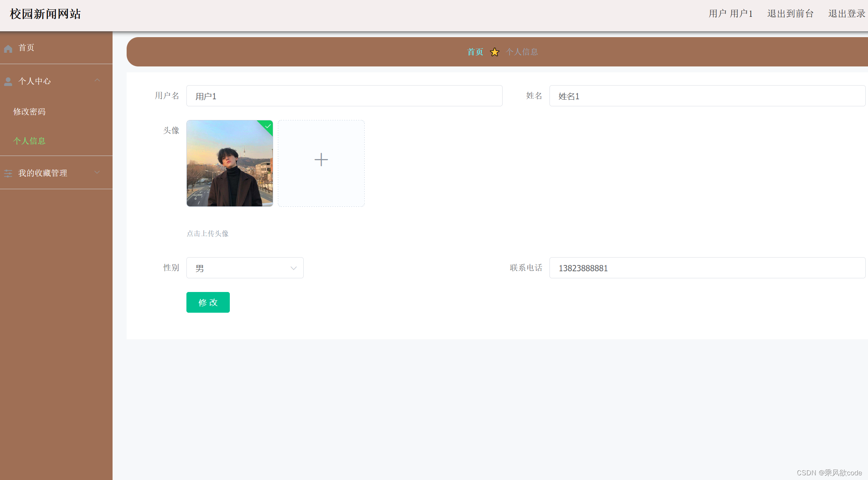Click the green checkmark on the avatar photo
The image size is (868, 480).
267,126
